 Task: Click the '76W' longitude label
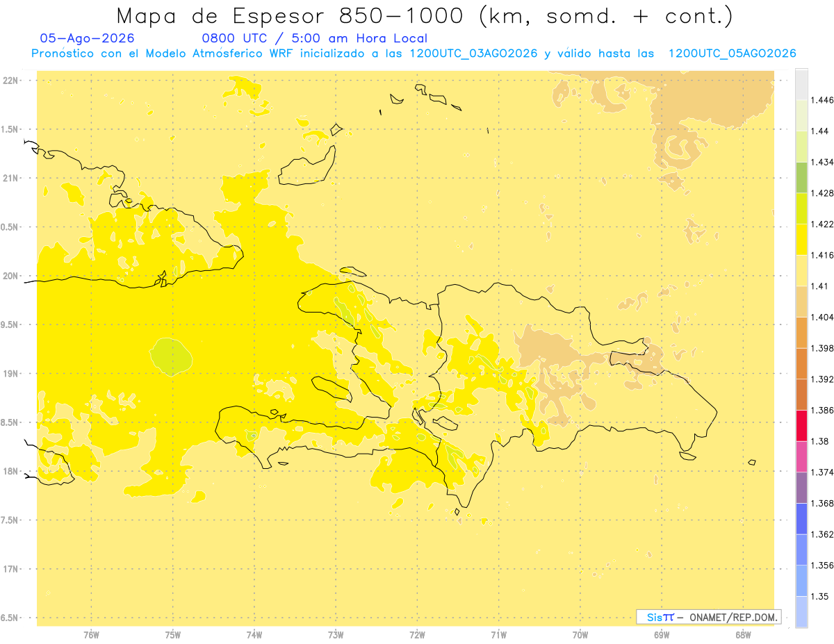91,635
